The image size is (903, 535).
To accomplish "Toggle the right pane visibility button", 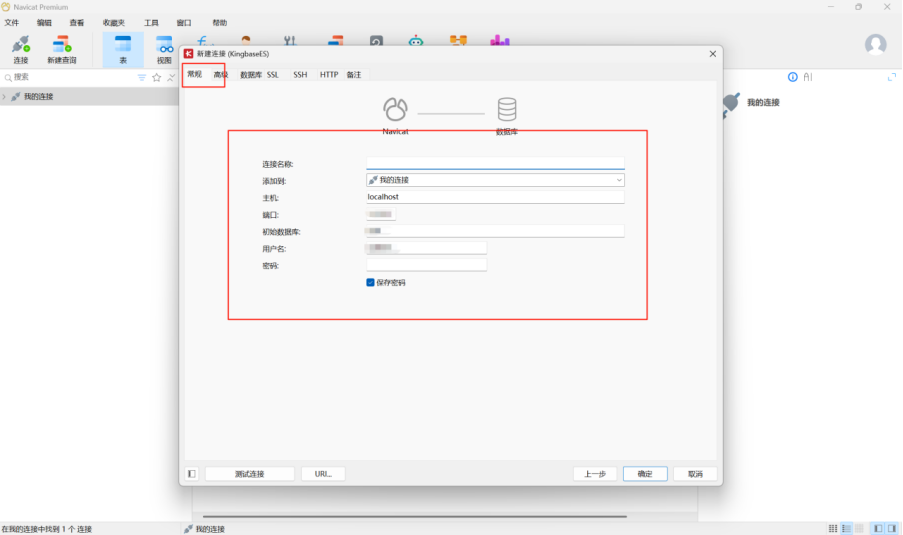I will (x=892, y=528).
